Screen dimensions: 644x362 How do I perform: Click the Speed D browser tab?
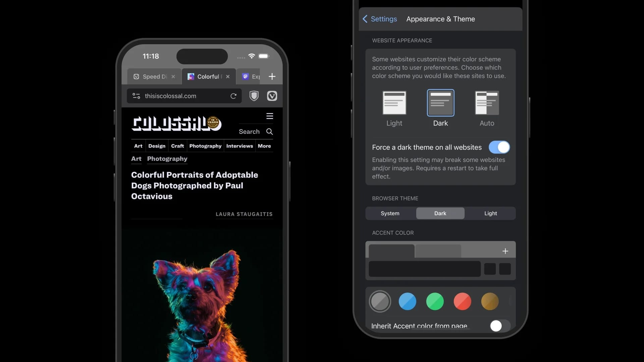point(152,76)
